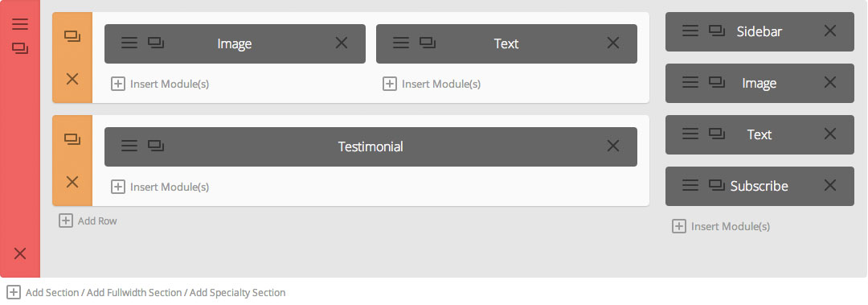
Task: Insert module in the sidebar column below Subscribe
Action: (721, 226)
